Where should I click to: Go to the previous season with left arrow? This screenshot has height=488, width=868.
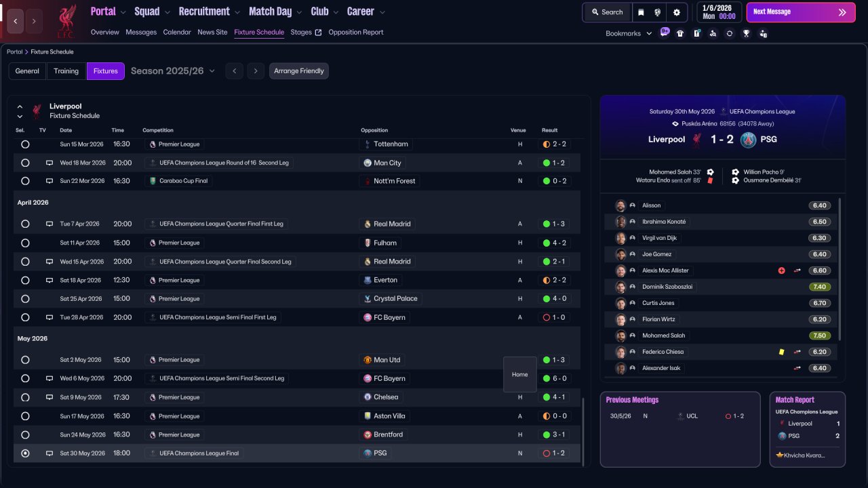234,71
